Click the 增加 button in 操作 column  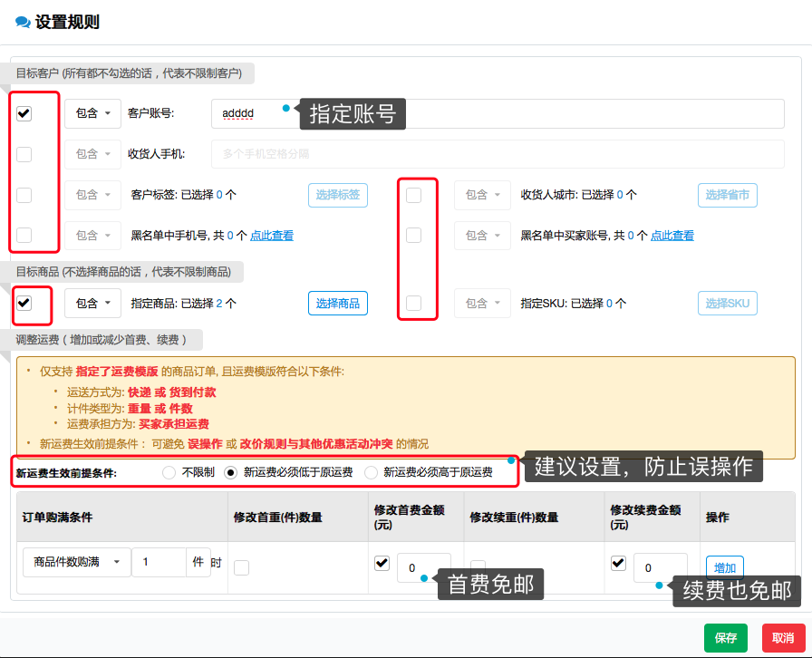pos(724,568)
